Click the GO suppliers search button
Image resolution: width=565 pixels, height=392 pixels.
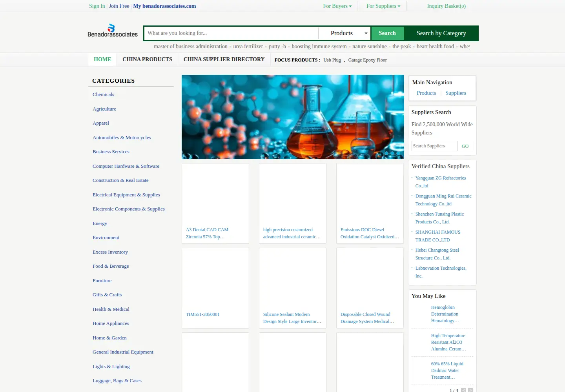(x=465, y=146)
